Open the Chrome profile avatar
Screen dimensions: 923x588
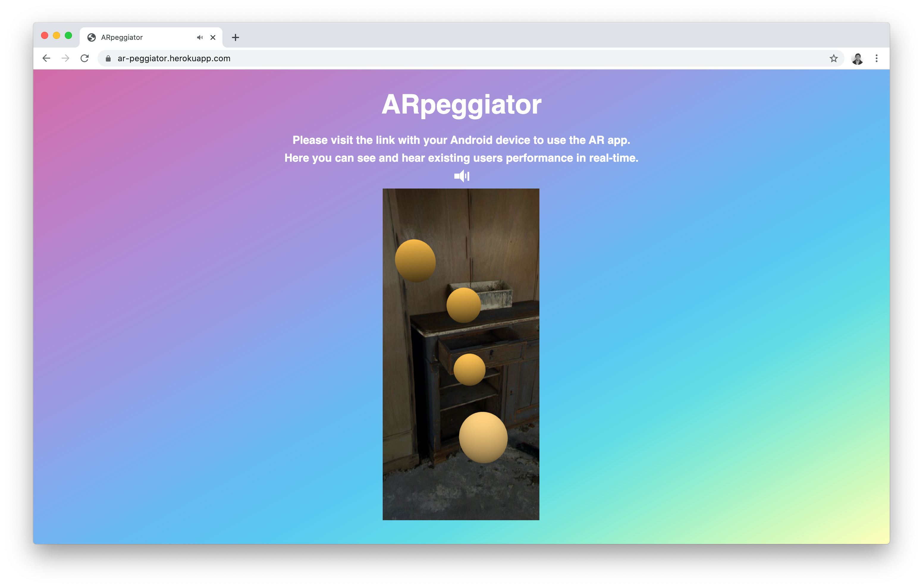tap(857, 58)
